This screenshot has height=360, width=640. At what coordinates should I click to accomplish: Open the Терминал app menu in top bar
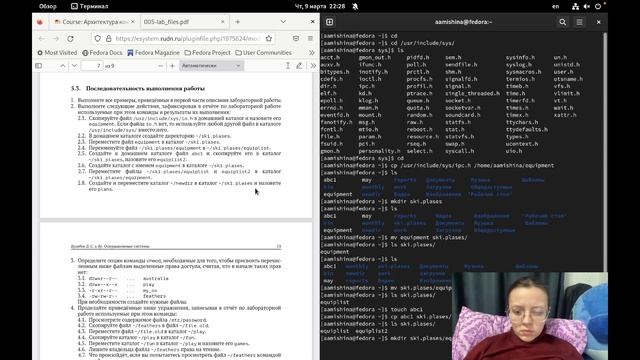89,6
